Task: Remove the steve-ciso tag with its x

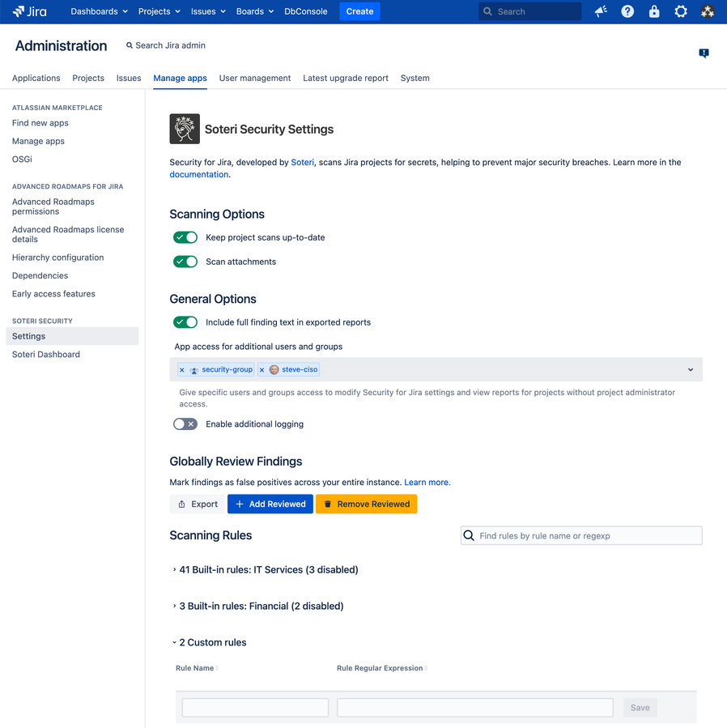Action: click(261, 370)
